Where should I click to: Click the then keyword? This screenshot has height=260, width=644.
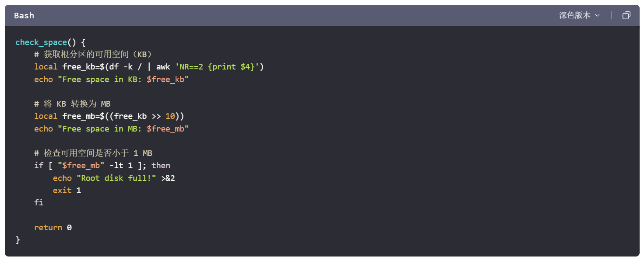pos(161,166)
